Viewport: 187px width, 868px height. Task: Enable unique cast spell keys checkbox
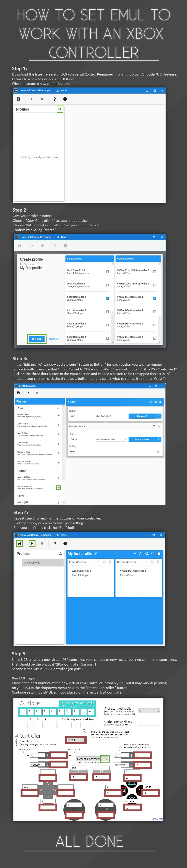59,719
